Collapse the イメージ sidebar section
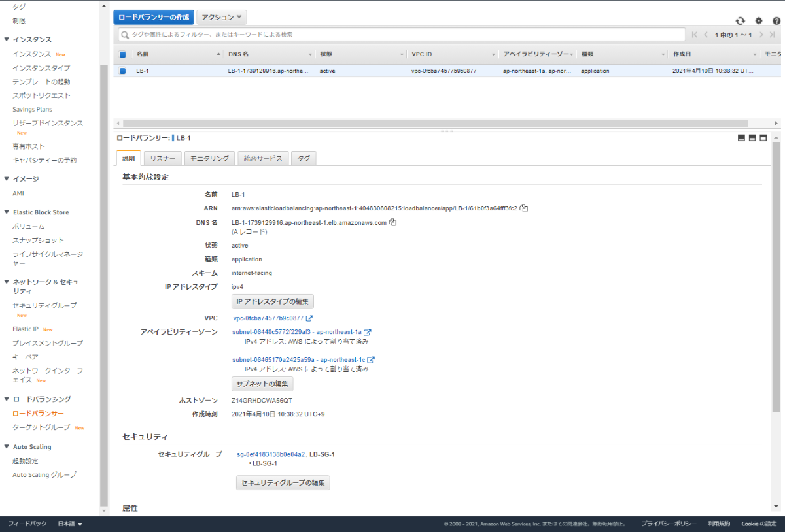The image size is (785, 532). 7,179
